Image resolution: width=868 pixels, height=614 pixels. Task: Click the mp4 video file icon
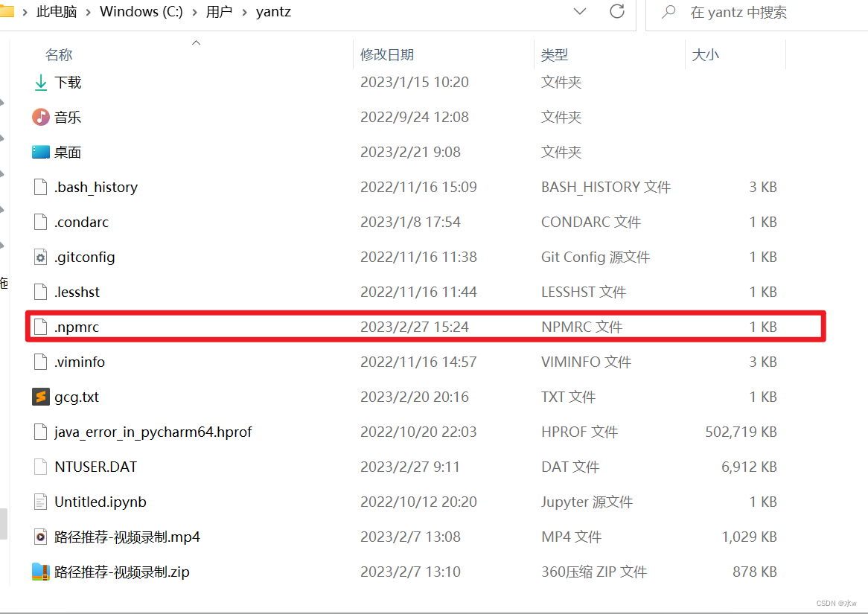tap(40, 537)
